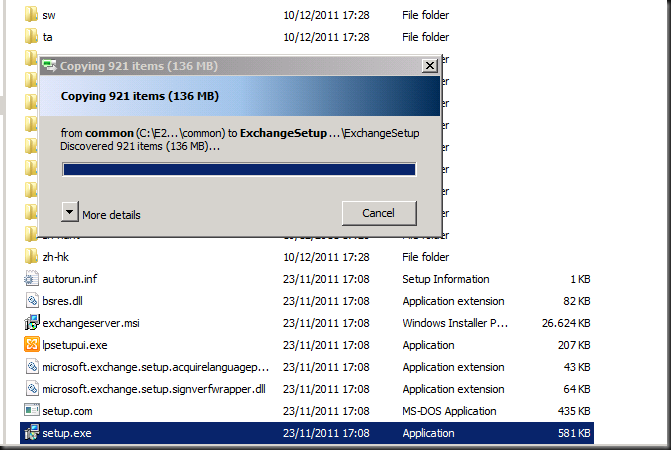Click the File folder type of zh-hk
This screenshot has width=671, height=450.
coord(425,257)
